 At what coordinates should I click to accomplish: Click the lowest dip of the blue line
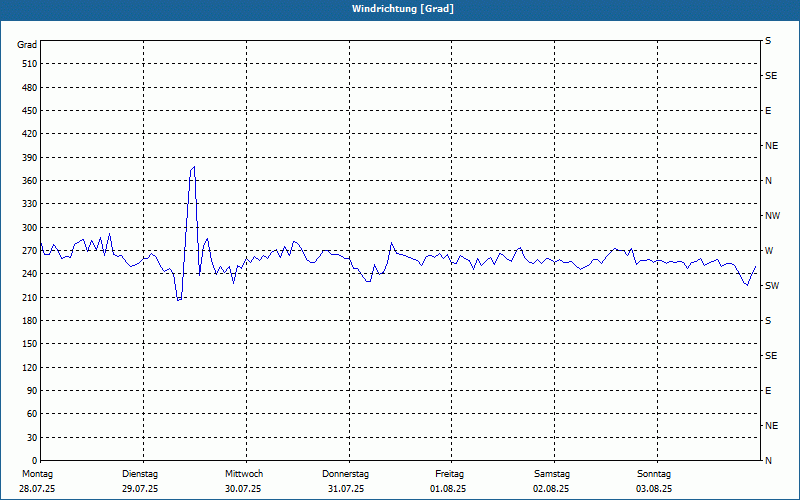tap(178, 299)
